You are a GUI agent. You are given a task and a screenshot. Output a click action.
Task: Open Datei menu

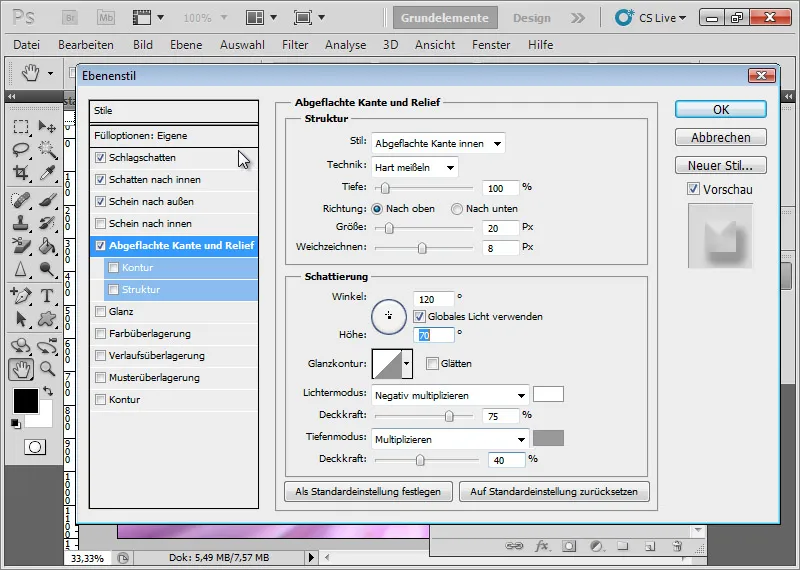coord(27,45)
